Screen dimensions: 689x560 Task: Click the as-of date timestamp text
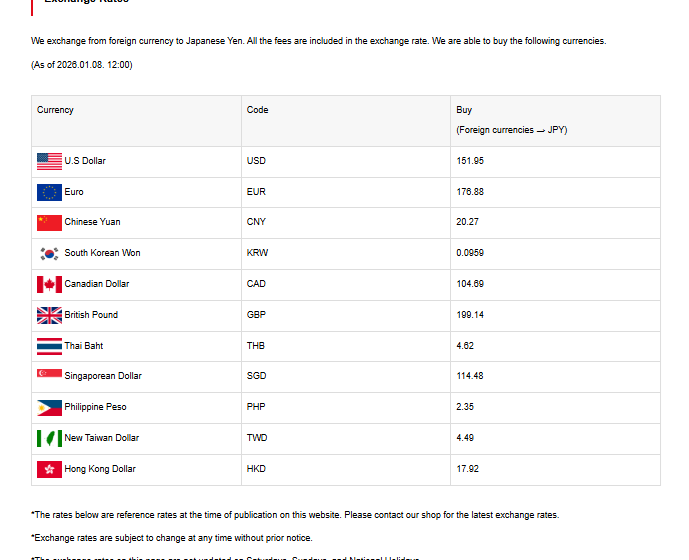[x=82, y=65]
